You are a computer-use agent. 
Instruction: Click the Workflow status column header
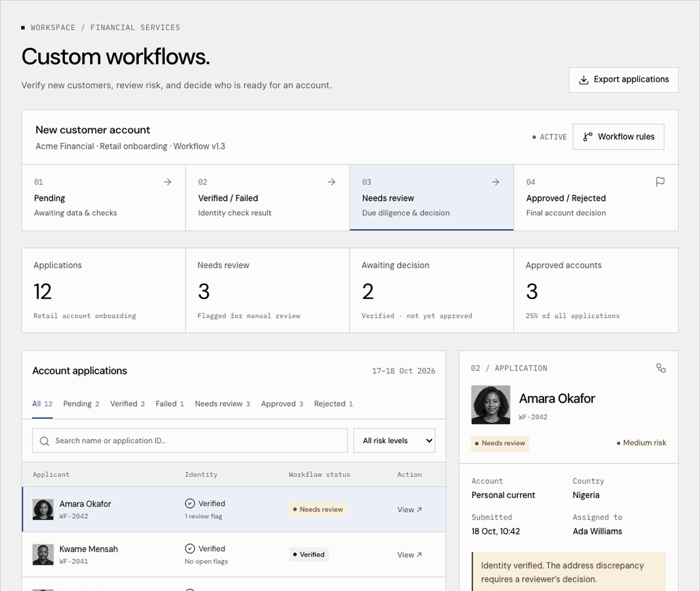(x=319, y=474)
